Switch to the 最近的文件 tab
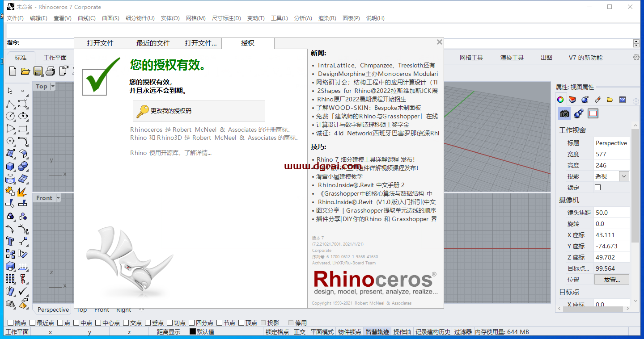The height and width of the screenshot is (339, 644). [153, 43]
